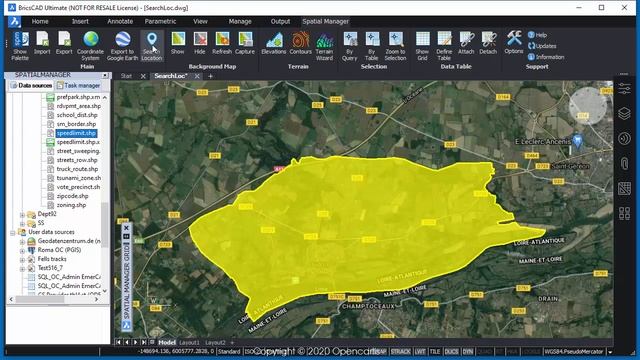
Task: Switch to the Manage ribbon tab
Action: (x=240, y=21)
